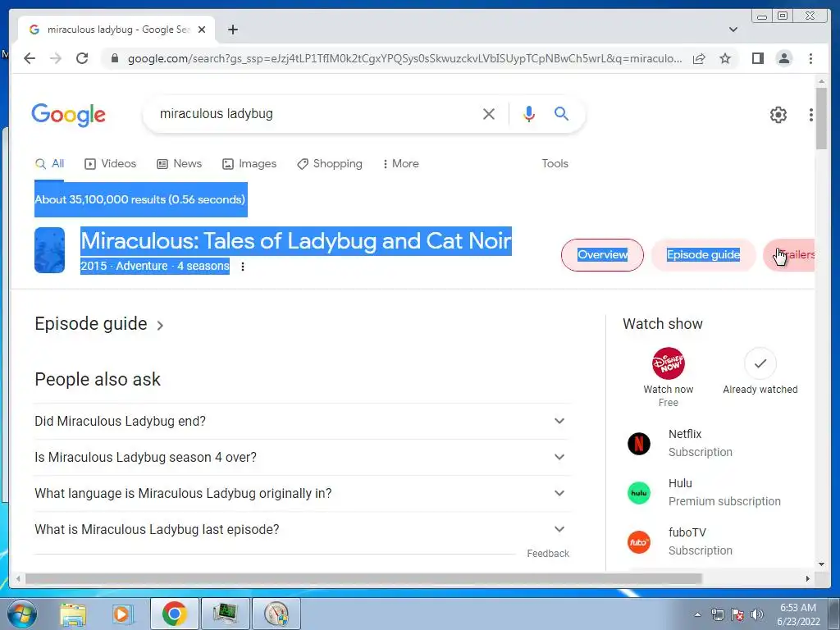This screenshot has height=630, width=840.
Task: Open search Tools options
Action: pyautogui.click(x=555, y=164)
